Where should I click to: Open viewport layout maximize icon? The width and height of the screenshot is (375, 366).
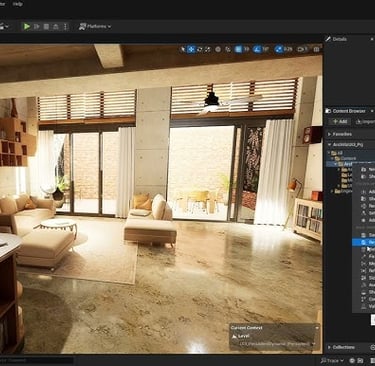[316, 49]
